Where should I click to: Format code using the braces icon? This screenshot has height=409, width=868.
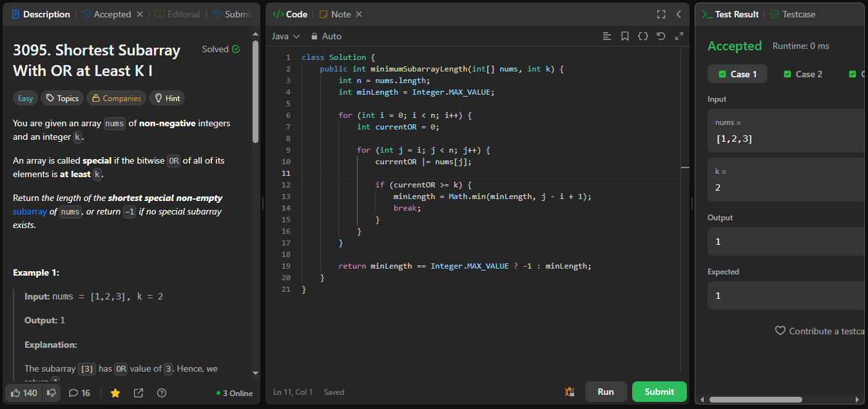point(642,36)
